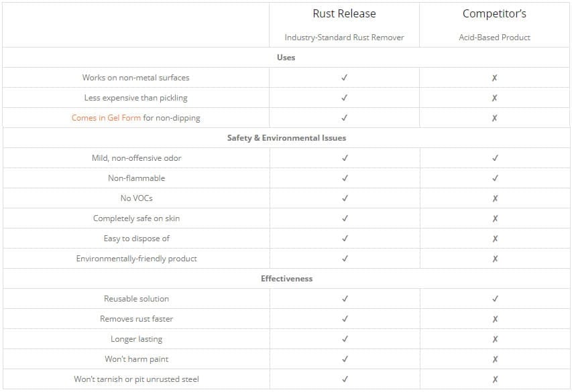Click 'Acid-Based Product' subtitle text

(x=494, y=38)
